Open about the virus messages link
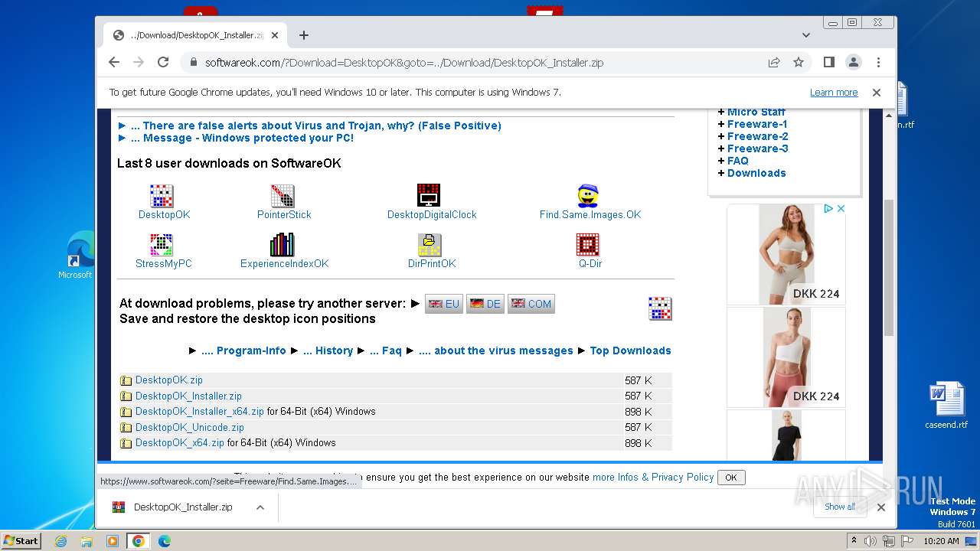Screen dimensions: 980x551 496,350
